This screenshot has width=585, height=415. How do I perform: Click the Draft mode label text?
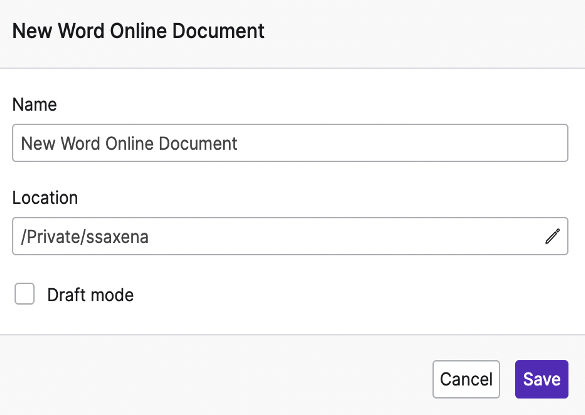(90, 295)
